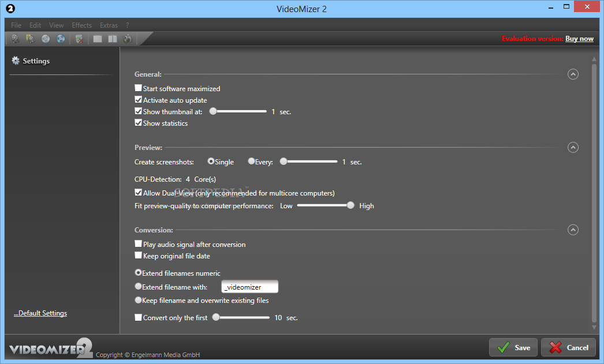The width and height of the screenshot is (604, 364).
Task: Uncheck Activate auto update
Action: [138, 100]
